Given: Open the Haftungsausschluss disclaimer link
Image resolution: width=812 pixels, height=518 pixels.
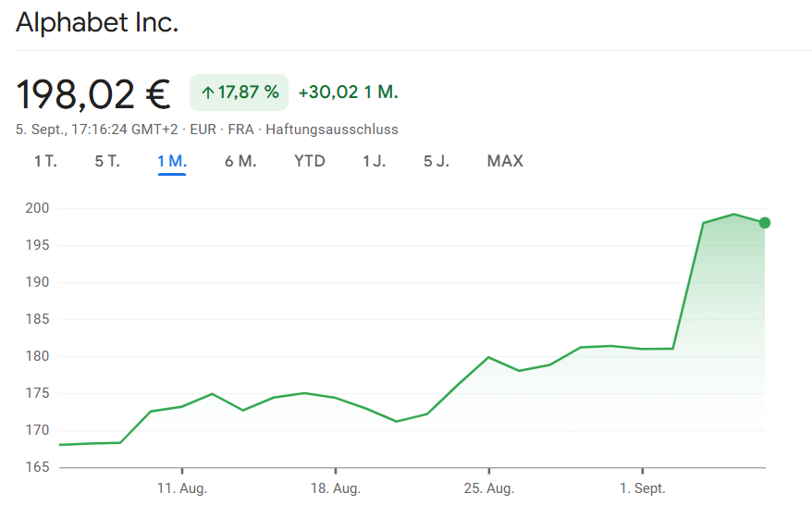Looking at the screenshot, I should tap(332, 129).
